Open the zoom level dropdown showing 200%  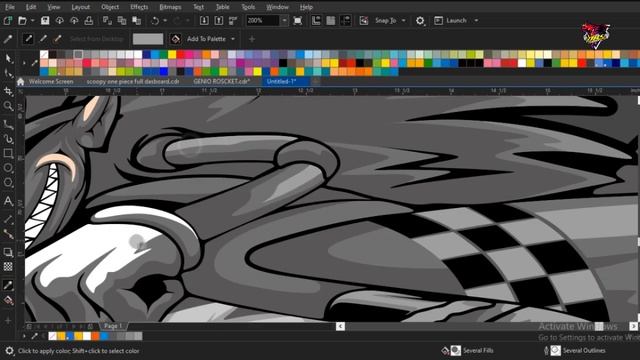point(284,20)
